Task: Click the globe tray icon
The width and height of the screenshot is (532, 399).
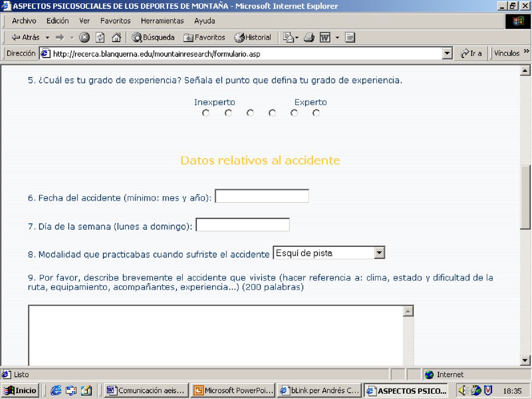Action: point(476,391)
